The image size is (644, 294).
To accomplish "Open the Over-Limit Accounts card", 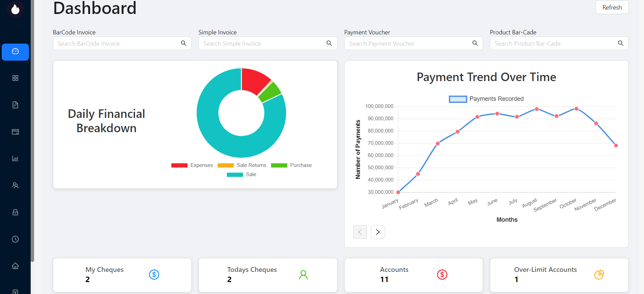I will point(559,275).
